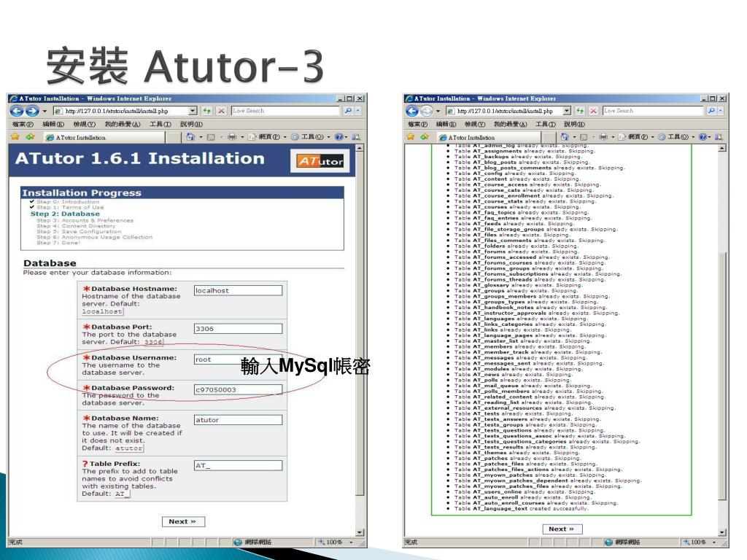Open 網頁(P) page menu in right window
This screenshot has height=560, width=747.
point(635,137)
